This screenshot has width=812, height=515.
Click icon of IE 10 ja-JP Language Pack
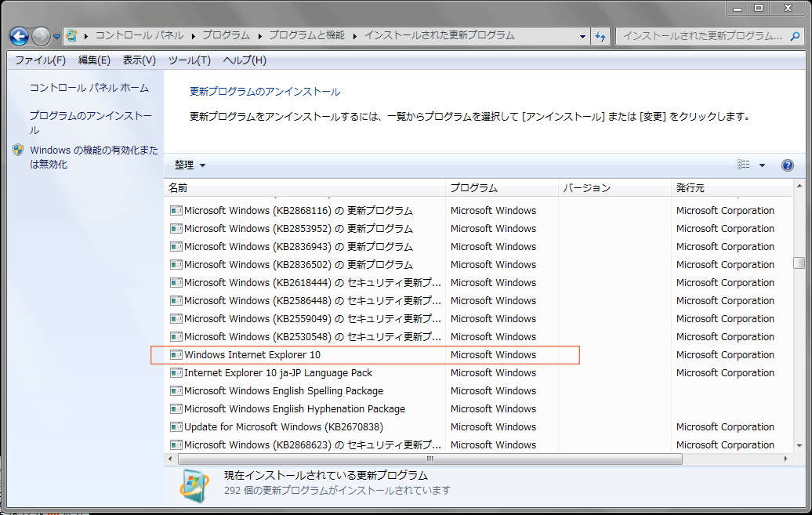176,373
